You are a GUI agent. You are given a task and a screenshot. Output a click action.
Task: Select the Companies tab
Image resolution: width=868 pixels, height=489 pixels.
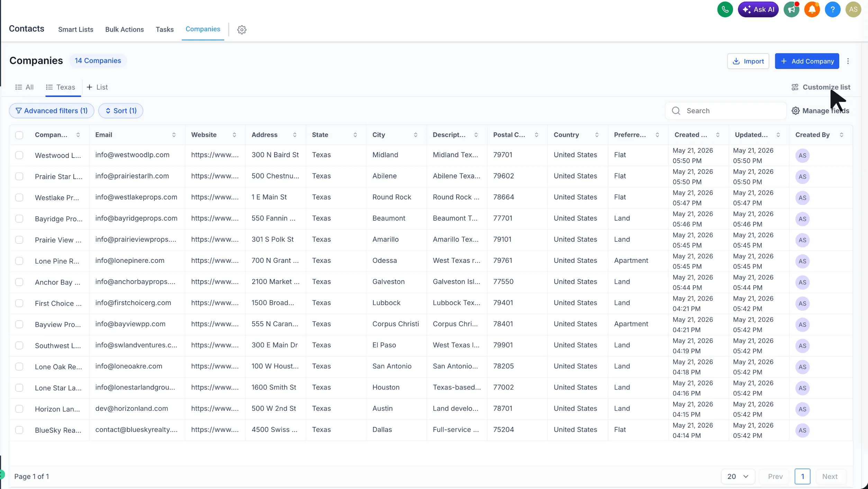203,29
